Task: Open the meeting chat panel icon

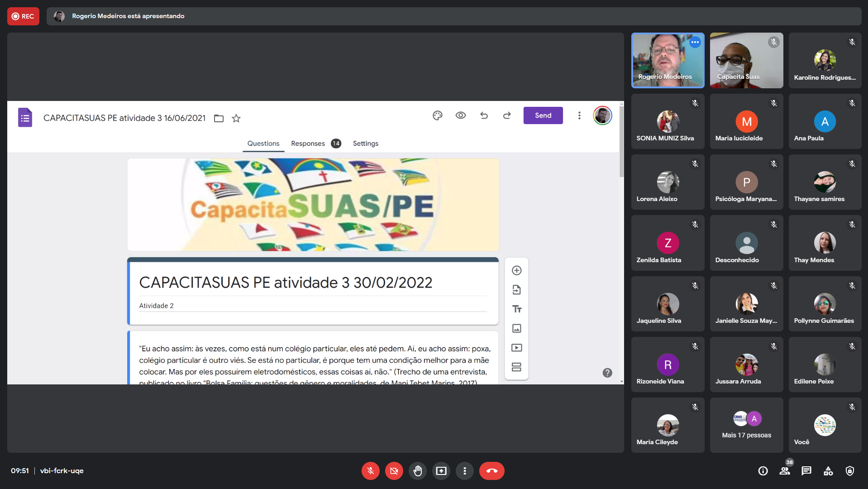Action: [806, 471]
